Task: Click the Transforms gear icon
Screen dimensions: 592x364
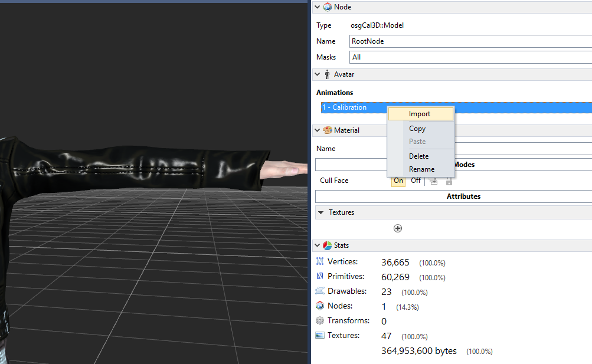Action: 320,320
